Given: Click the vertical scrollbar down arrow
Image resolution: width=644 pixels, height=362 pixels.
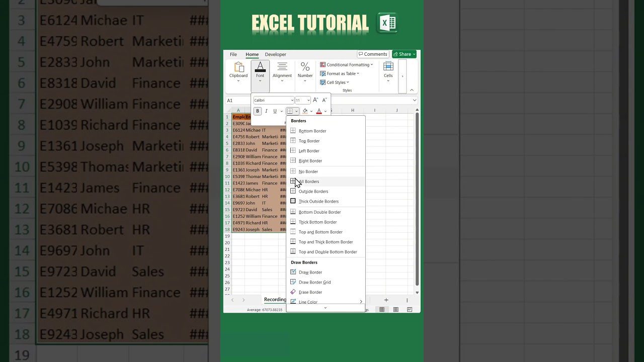Looking at the screenshot, I should tap(417, 292).
